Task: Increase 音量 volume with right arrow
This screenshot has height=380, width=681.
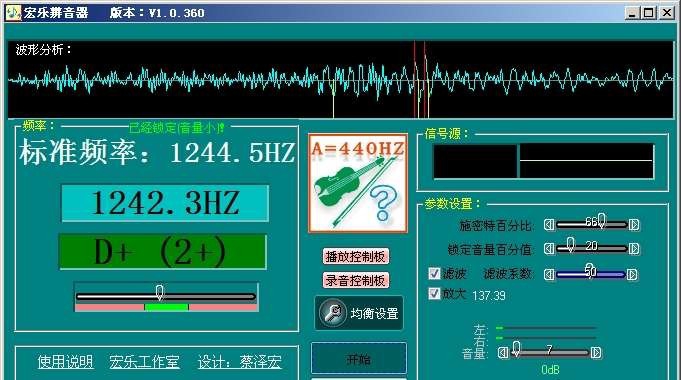Action: pyautogui.click(x=596, y=352)
